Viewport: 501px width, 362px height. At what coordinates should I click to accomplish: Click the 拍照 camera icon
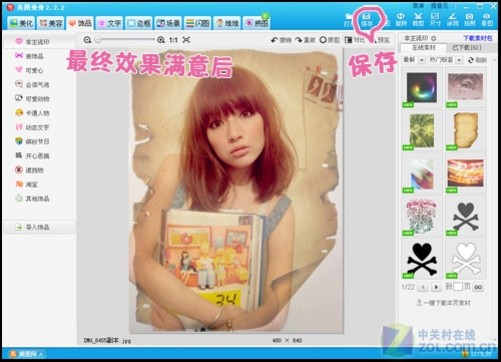coord(470,20)
